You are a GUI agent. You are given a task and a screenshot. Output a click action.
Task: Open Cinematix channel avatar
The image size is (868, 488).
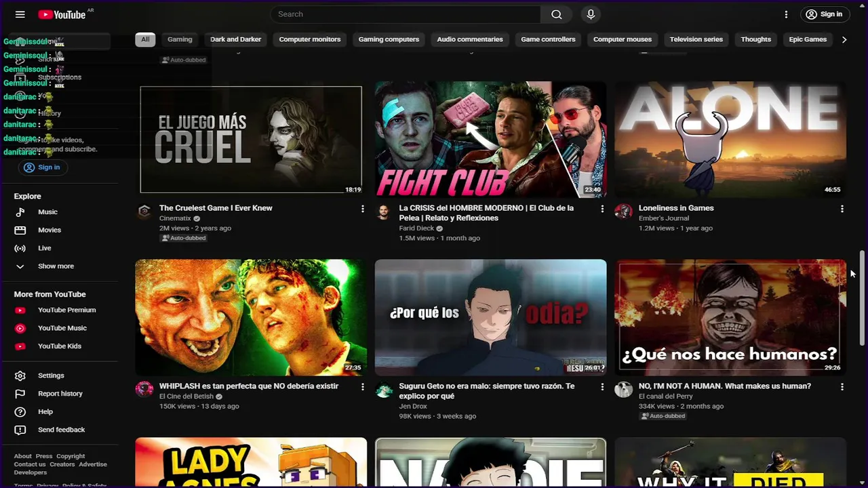coord(144,211)
